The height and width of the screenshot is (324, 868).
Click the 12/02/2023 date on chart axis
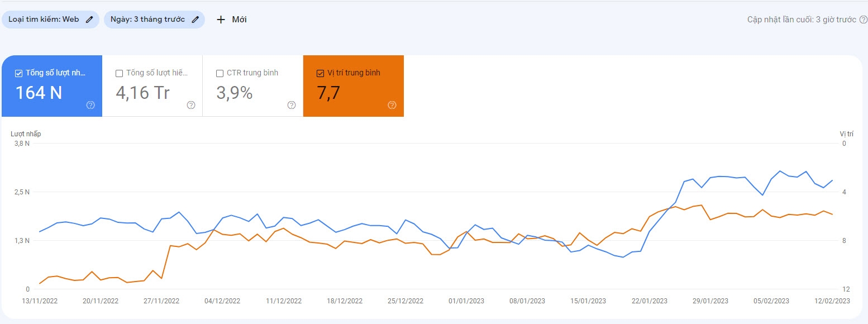(832, 301)
